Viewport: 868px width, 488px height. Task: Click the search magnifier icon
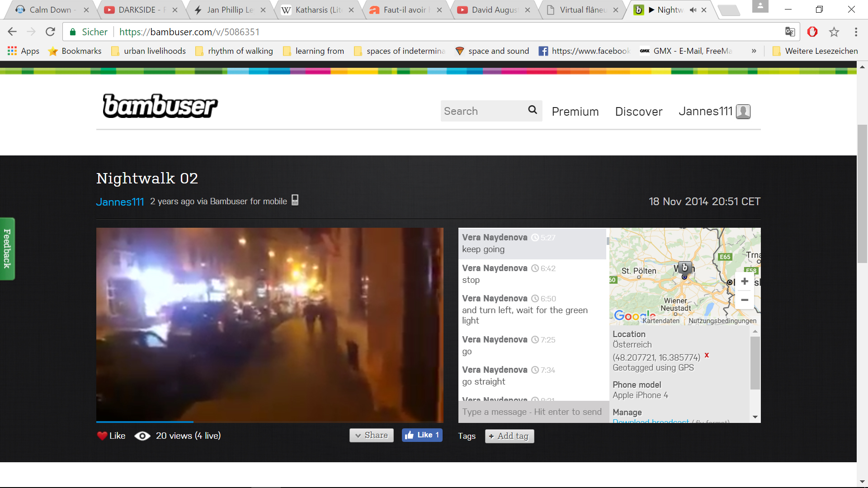(x=533, y=110)
